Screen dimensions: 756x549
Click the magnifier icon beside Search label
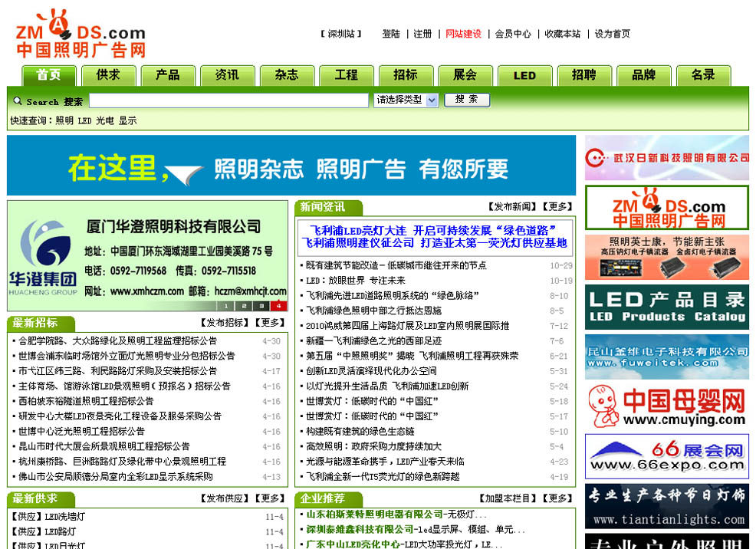pyautogui.click(x=18, y=100)
